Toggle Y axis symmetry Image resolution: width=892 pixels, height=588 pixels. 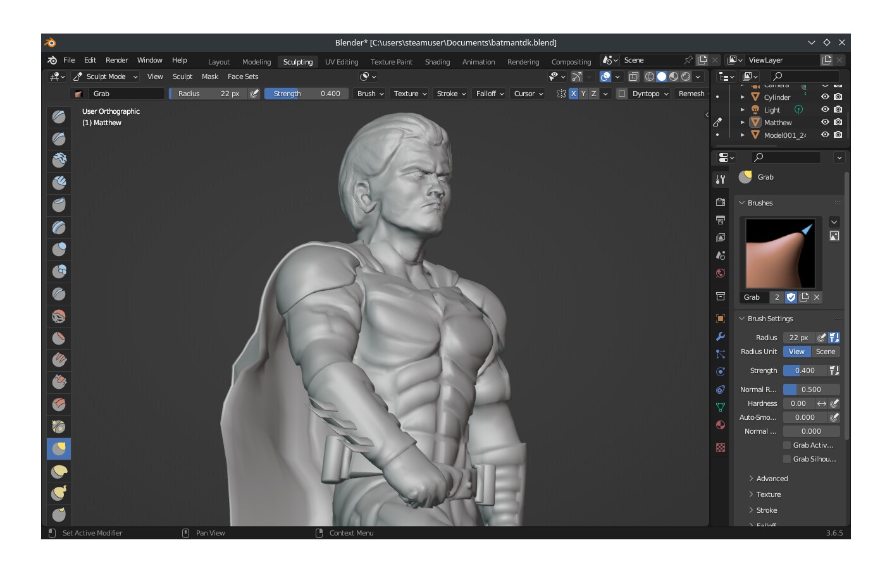click(x=584, y=94)
